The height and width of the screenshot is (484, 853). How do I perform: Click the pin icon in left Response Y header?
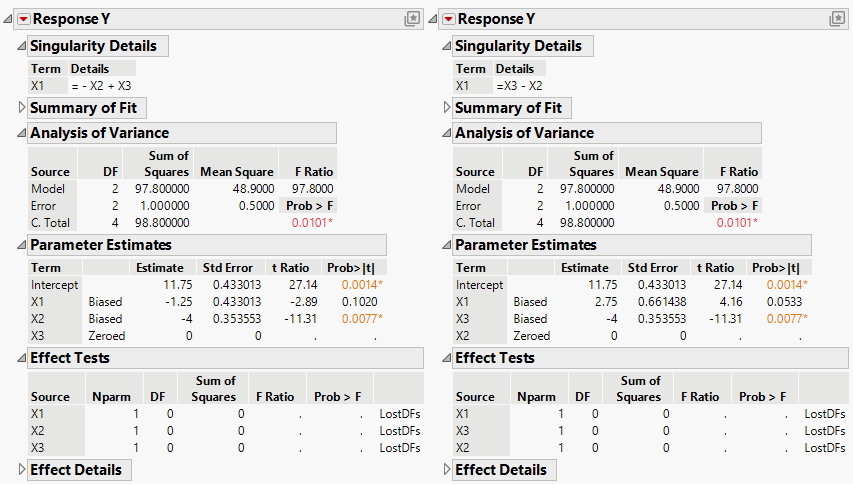pos(412,19)
